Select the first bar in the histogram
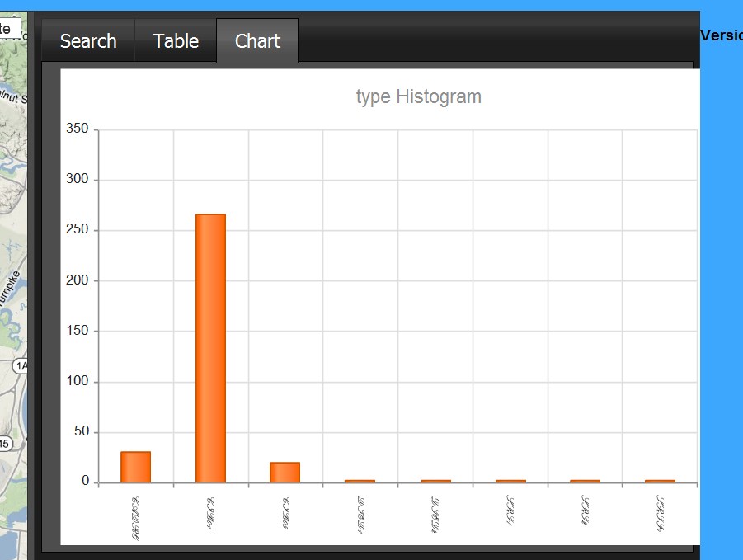 pyautogui.click(x=135, y=467)
